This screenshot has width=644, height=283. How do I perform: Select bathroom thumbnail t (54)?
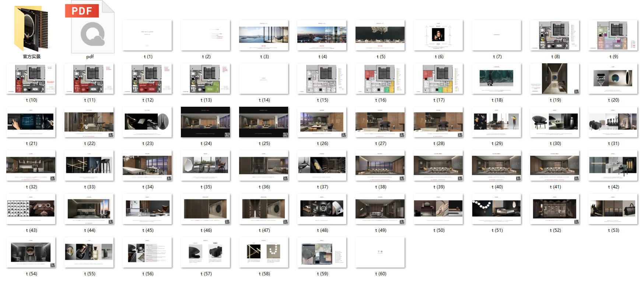[31, 252]
